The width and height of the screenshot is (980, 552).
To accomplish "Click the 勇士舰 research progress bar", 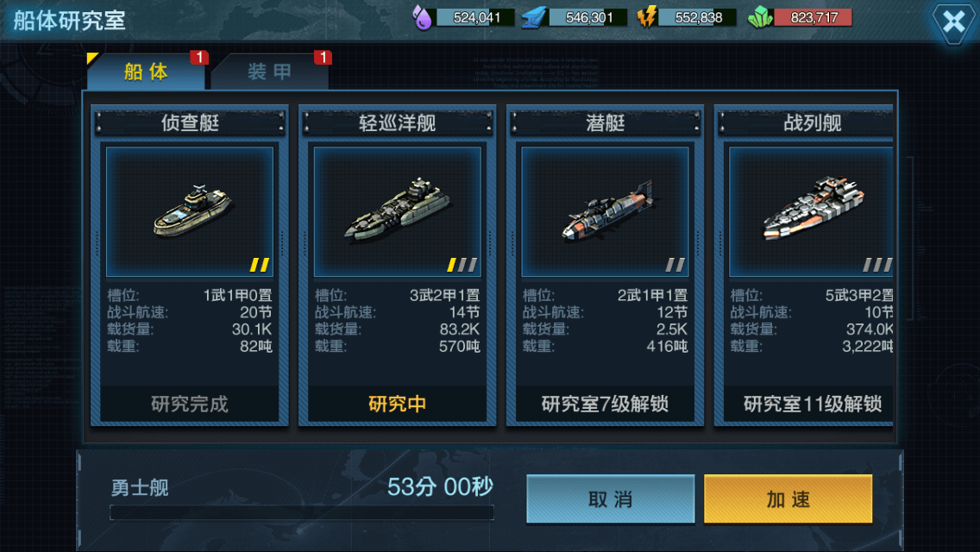I will click(302, 512).
